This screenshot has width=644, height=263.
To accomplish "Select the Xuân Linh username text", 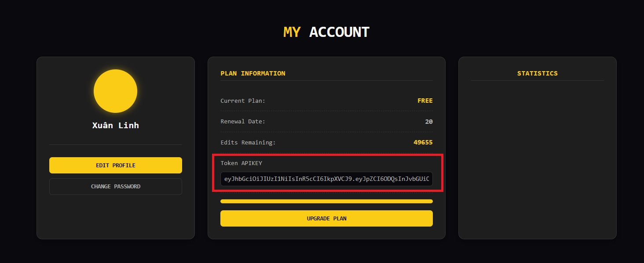I will (116, 126).
